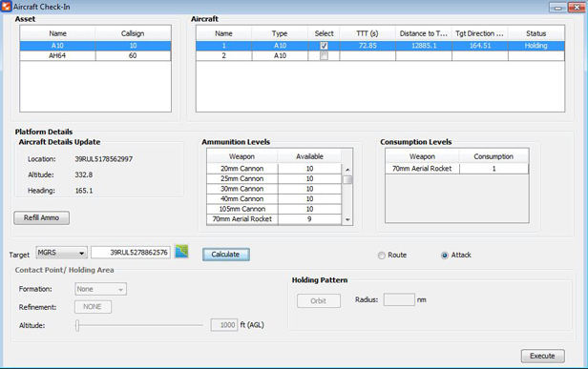The height and width of the screenshot is (369, 588).
Task: Click the consumption value 1 cell
Action: click(493, 169)
